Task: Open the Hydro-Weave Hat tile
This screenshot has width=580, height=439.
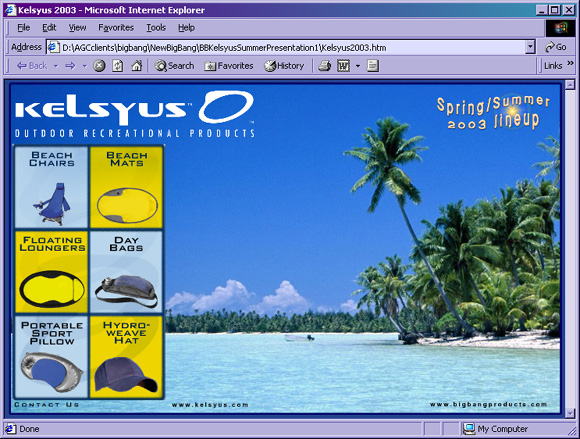Action: pyautogui.click(x=127, y=357)
